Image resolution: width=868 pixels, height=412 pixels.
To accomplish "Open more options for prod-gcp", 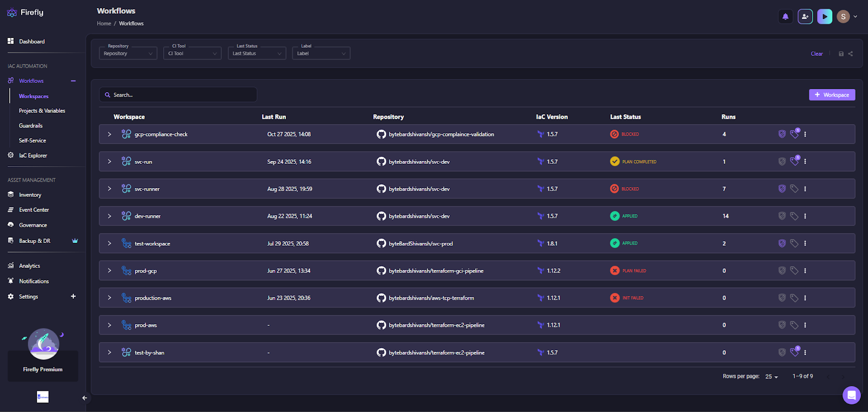I will click(x=805, y=271).
